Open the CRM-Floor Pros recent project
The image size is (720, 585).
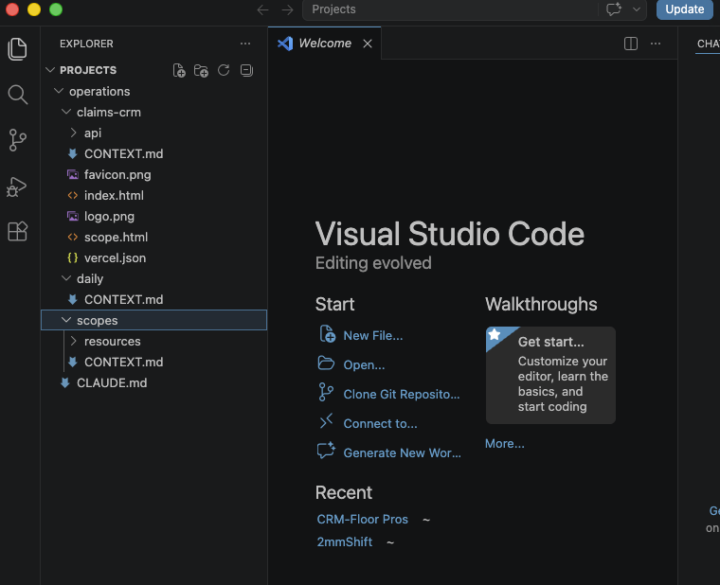pos(362,519)
